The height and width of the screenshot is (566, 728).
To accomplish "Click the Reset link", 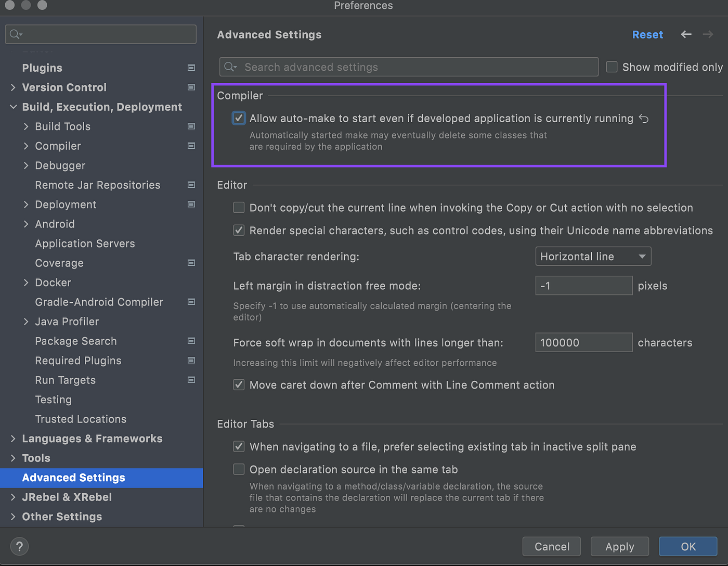I will 647,34.
